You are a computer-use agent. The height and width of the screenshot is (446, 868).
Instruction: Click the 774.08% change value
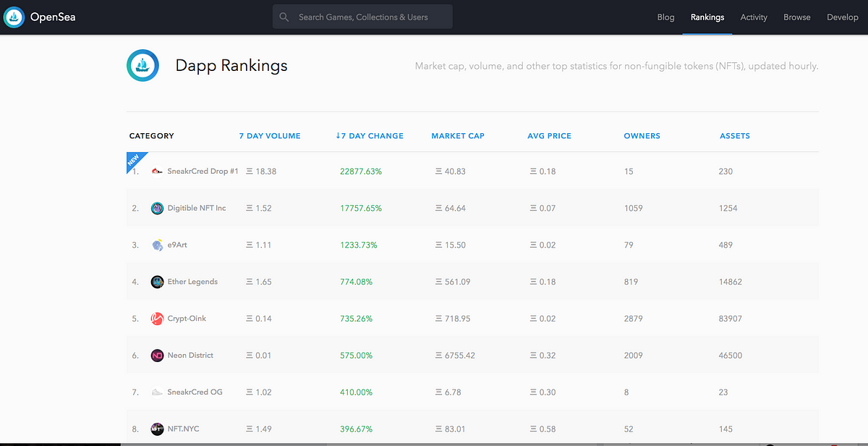[x=357, y=282]
